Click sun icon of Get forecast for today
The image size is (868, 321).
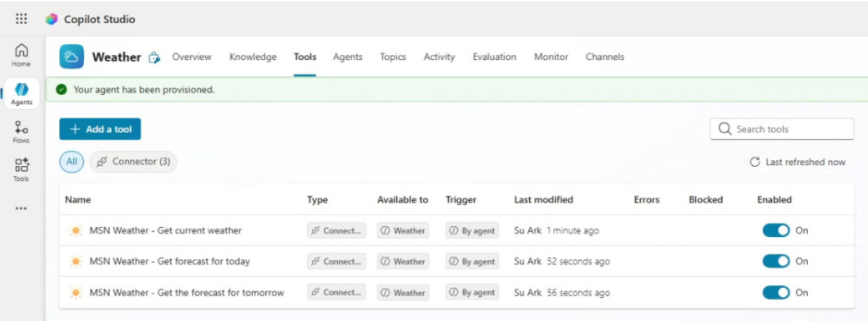(x=75, y=261)
